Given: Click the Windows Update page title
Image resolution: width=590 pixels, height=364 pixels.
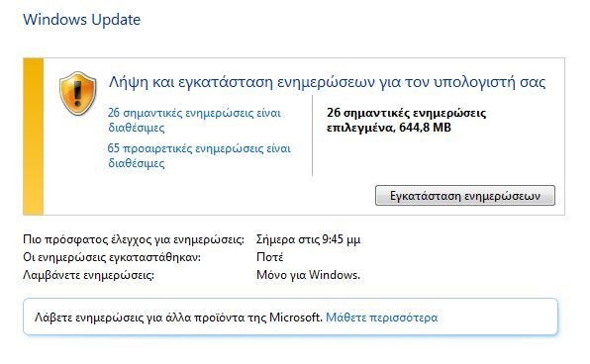Looking at the screenshot, I should (x=81, y=19).
